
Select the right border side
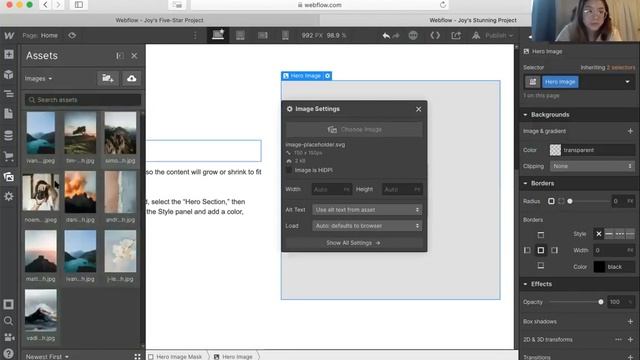(x=554, y=250)
